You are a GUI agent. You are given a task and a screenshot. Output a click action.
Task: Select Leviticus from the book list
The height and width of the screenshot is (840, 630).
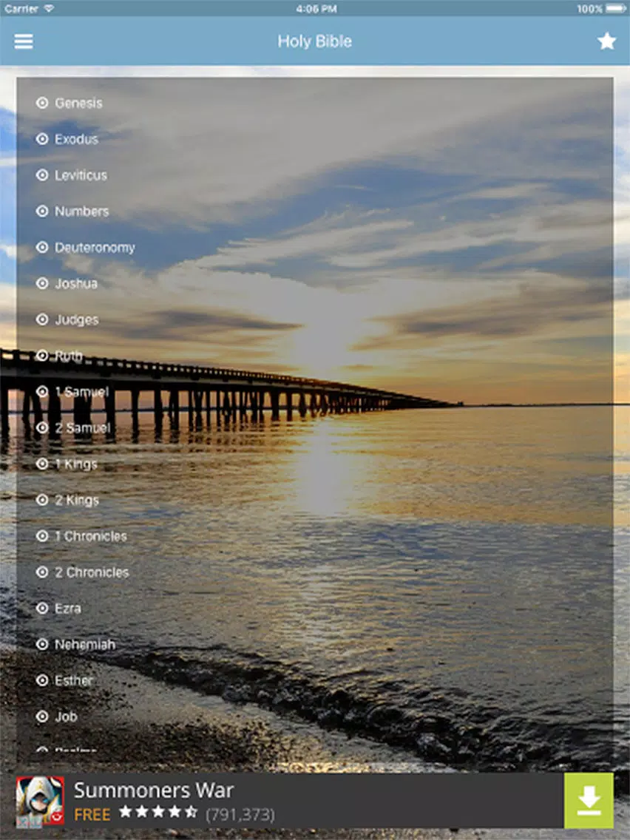click(81, 175)
